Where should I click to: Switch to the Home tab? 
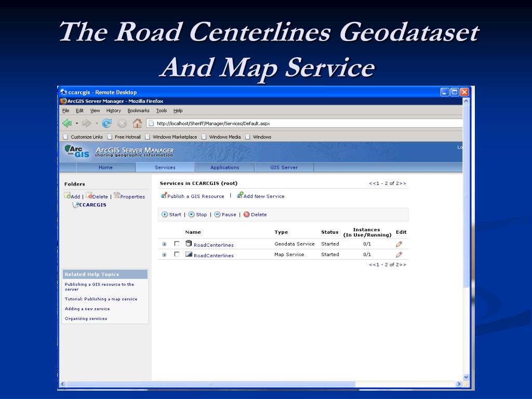(105, 167)
